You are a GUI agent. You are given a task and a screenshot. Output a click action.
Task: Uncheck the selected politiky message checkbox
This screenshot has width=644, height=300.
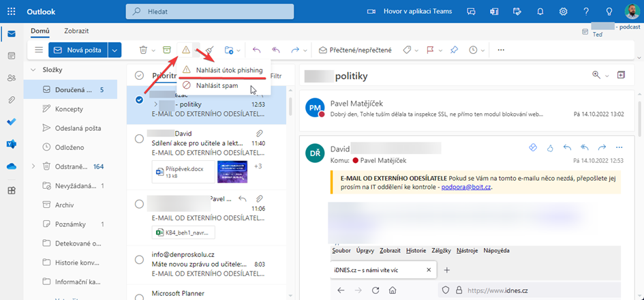(x=140, y=100)
